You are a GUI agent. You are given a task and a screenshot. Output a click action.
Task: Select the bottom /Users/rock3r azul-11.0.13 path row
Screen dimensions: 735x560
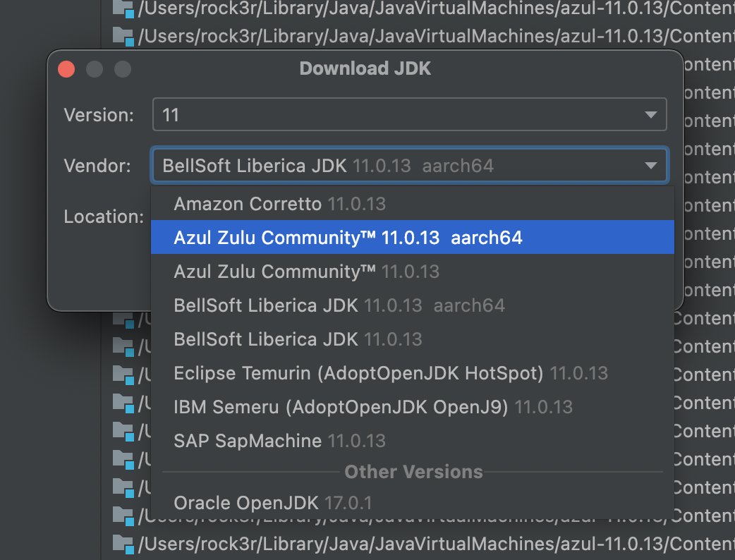(x=424, y=544)
